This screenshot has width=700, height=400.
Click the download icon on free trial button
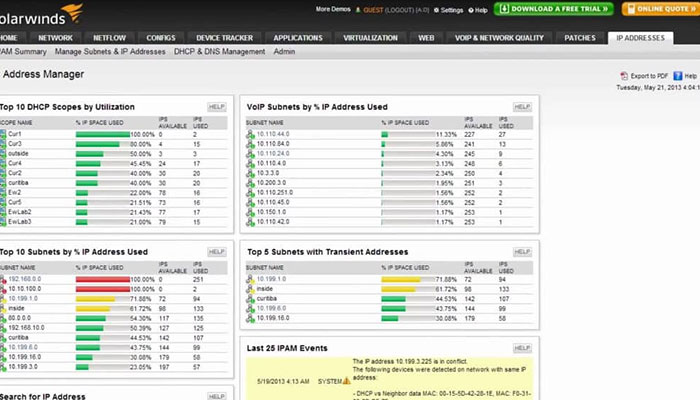504,9
